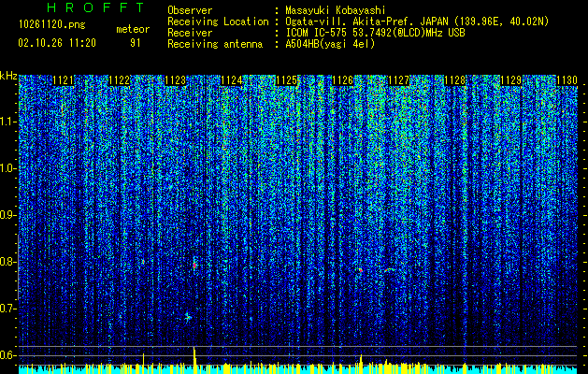Click the meteor count value 91
The height and width of the screenshot is (374, 588).
[136, 43]
